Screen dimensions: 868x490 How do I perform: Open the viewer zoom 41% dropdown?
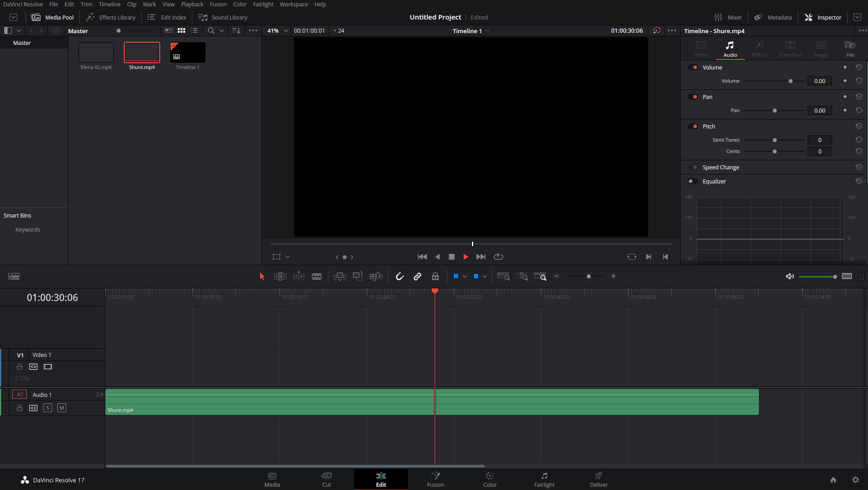point(286,31)
